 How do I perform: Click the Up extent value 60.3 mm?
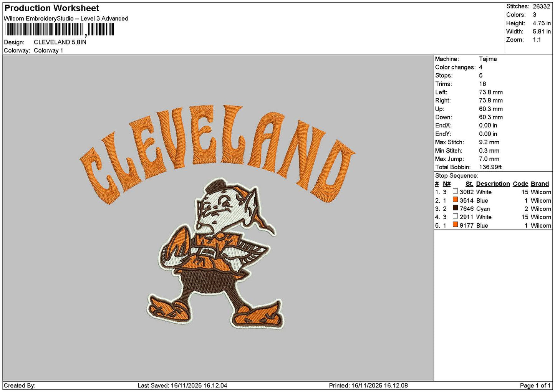point(491,109)
